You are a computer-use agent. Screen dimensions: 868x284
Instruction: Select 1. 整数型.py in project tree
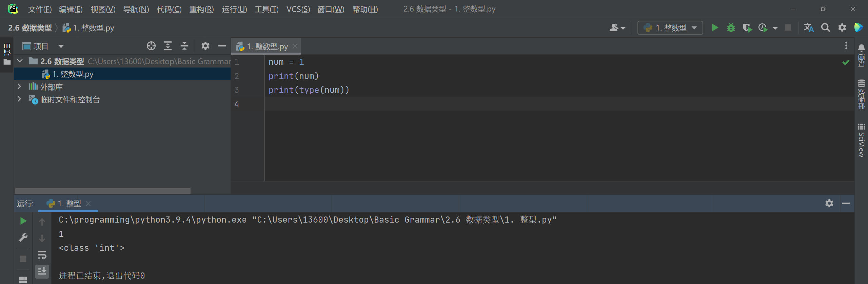tap(122, 74)
